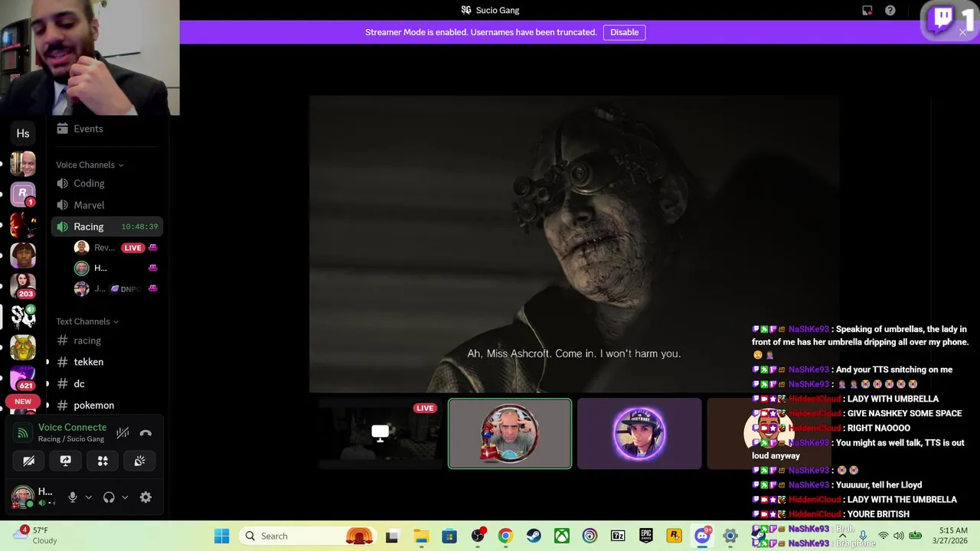Open File Explorer from the taskbar
This screenshot has width=980, height=551.
pyautogui.click(x=421, y=536)
